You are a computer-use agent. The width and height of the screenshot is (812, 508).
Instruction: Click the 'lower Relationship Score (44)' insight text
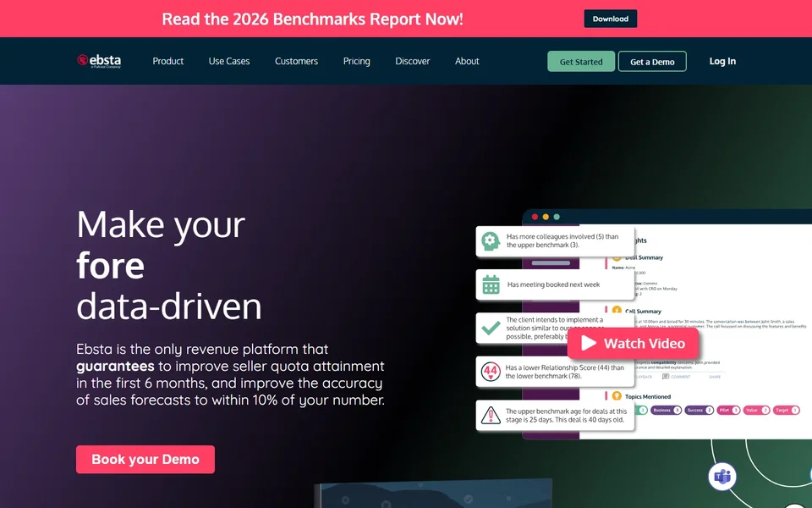[564, 372]
